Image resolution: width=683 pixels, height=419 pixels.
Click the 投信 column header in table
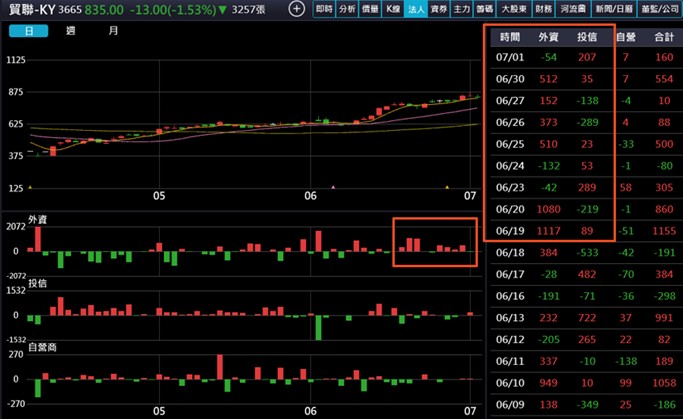pyautogui.click(x=587, y=37)
